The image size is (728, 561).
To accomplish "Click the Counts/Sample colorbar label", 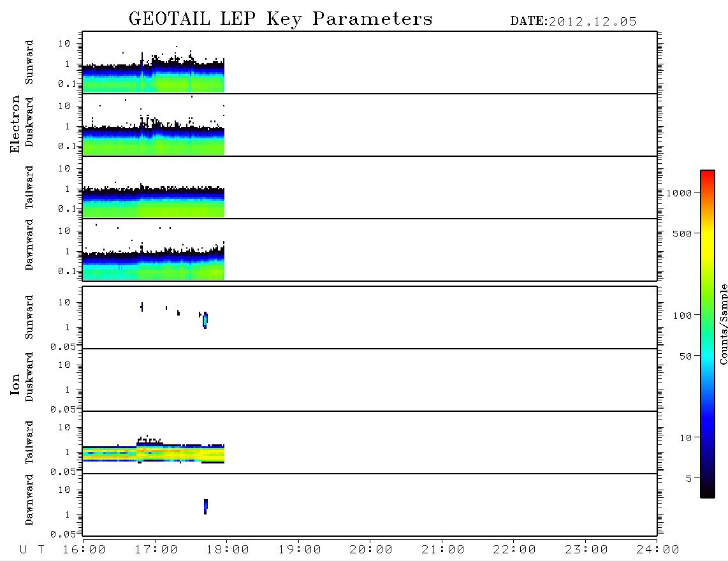I will pos(724,324).
